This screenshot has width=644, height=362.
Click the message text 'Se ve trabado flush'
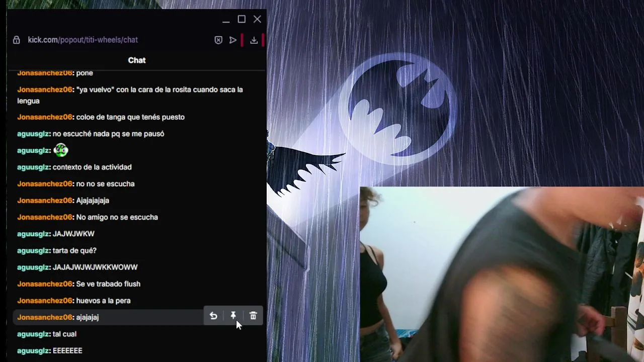click(108, 284)
